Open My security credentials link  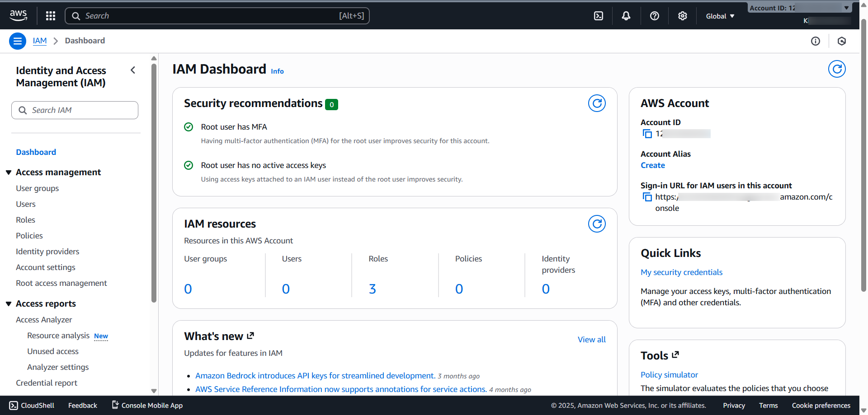(681, 272)
